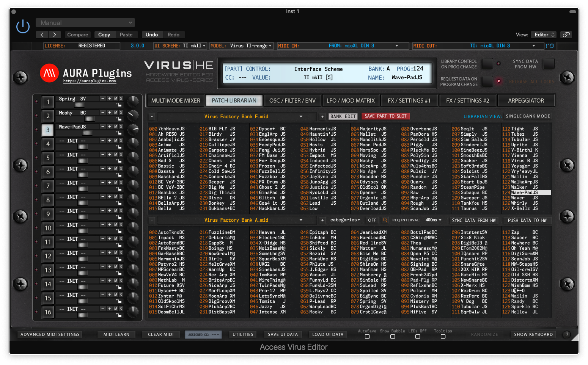Image resolution: width=588 pixels, height=365 pixels.
Task: Open the auraplugins.com link
Action: coord(90,81)
